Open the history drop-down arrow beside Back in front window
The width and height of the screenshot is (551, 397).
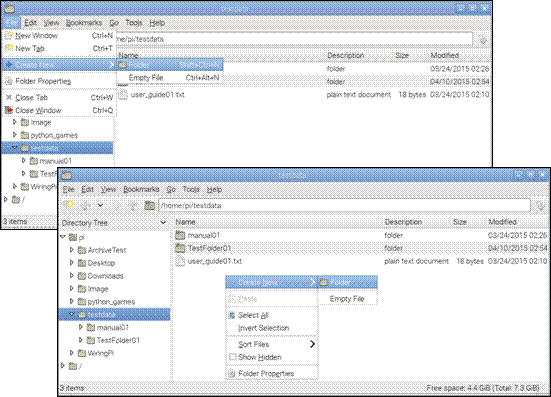pos(101,205)
